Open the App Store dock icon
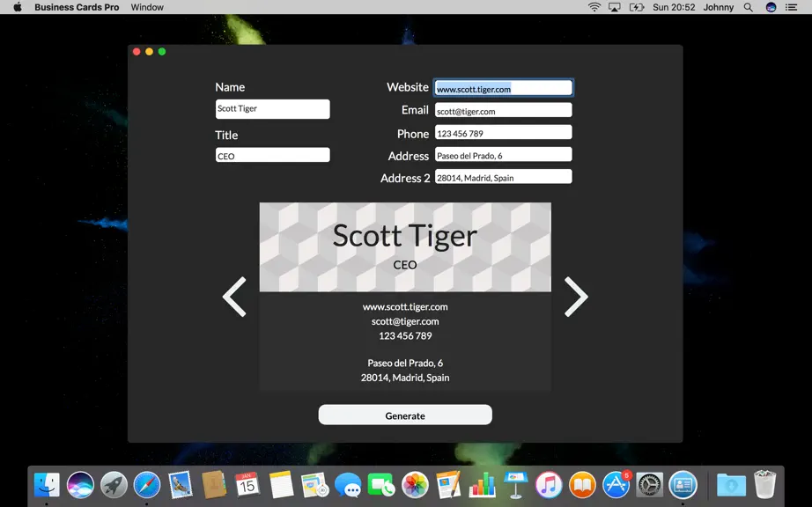Image resolution: width=812 pixels, height=507 pixels. tap(616, 485)
